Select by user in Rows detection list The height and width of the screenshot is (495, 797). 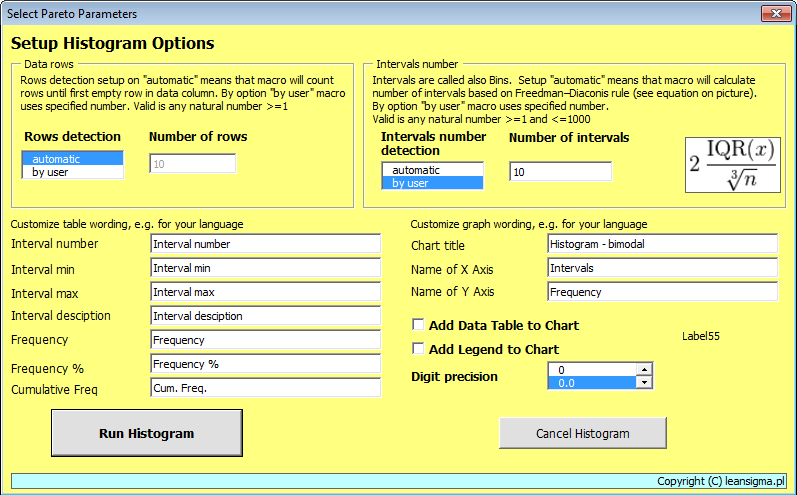[x=72, y=172]
